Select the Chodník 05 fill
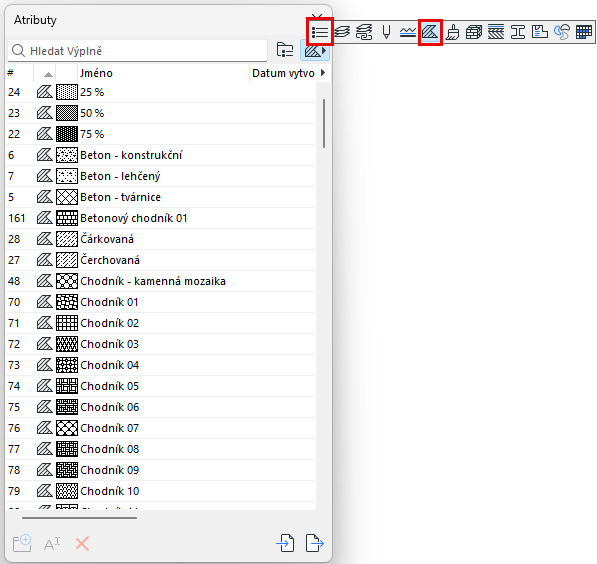Viewport: 597px width, 564px height. 160,386
